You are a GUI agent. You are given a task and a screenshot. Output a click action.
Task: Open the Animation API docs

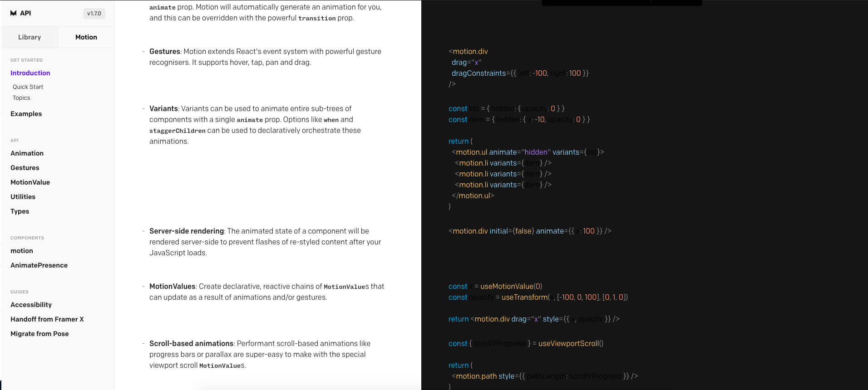pyautogui.click(x=27, y=153)
